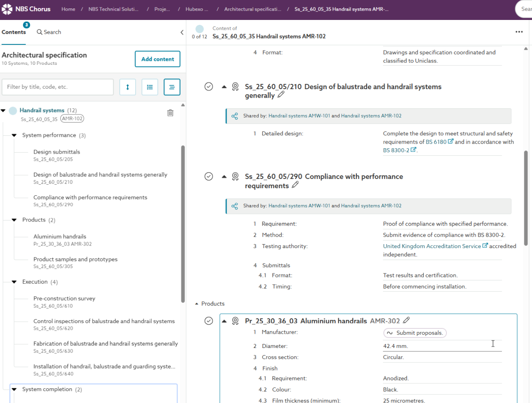532x403 pixels.
Task: Click the NBS Chorus logo
Action: point(26,9)
